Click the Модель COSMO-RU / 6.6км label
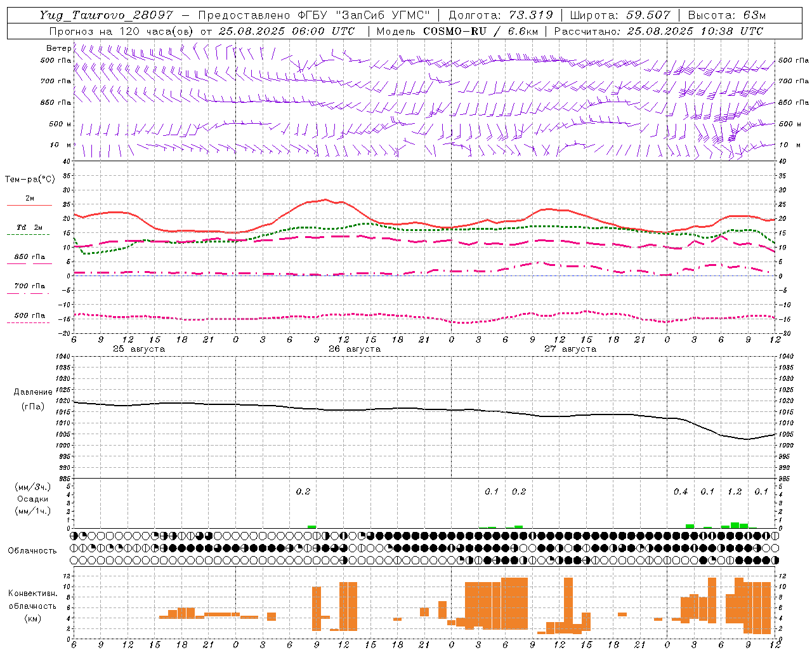Screen dimensions: 812x650 pos(457,30)
